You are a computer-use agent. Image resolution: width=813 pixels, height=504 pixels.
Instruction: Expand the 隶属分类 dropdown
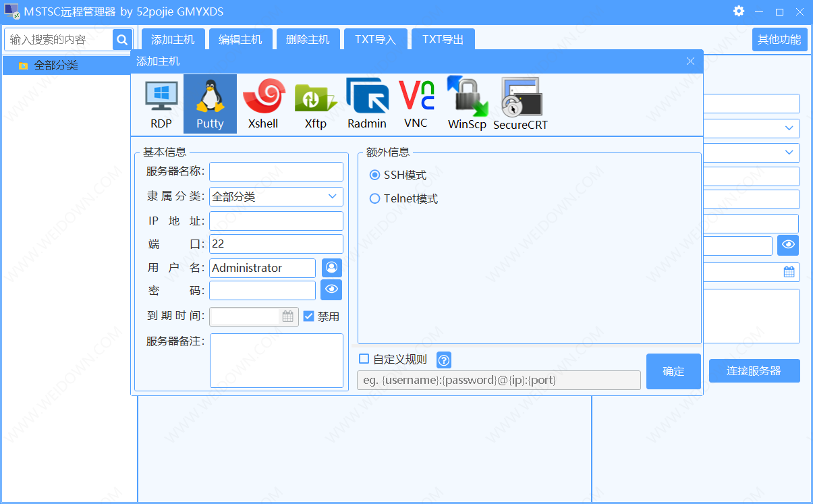(x=332, y=197)
